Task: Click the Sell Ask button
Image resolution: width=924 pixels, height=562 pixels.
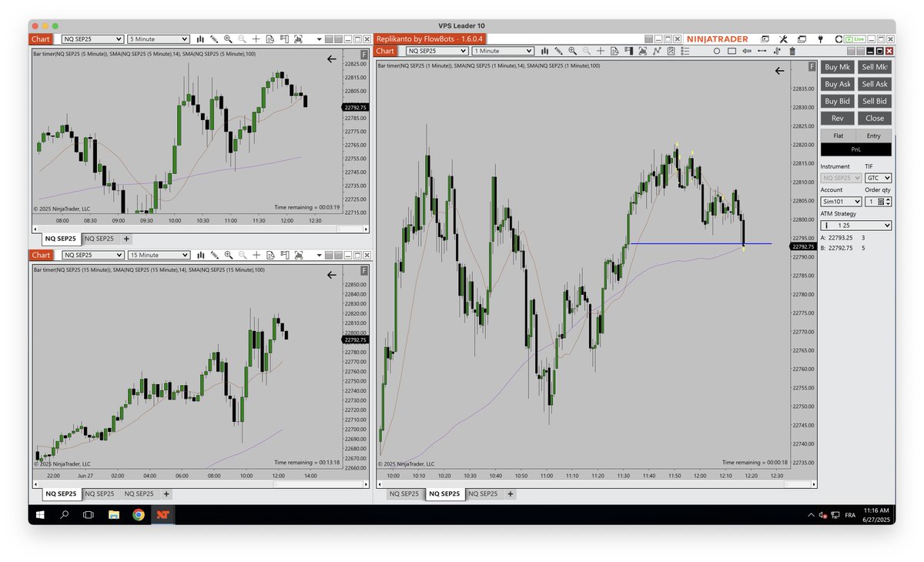Action: click(x=875, y=84)
